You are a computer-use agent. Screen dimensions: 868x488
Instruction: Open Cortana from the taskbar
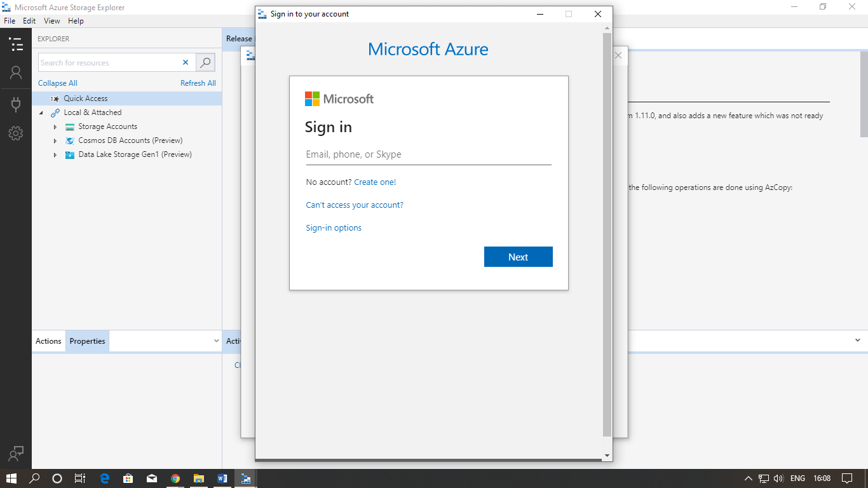point(57,478)
